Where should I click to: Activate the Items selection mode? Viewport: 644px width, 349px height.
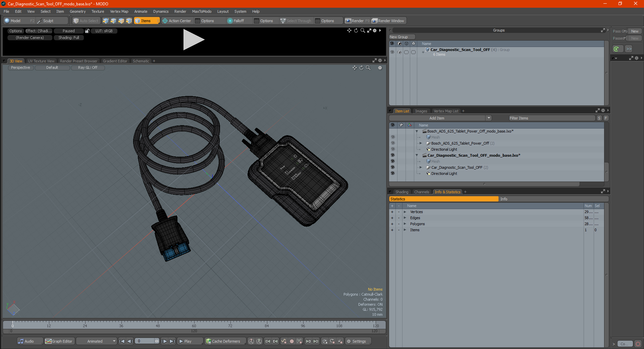click(147, 21)
